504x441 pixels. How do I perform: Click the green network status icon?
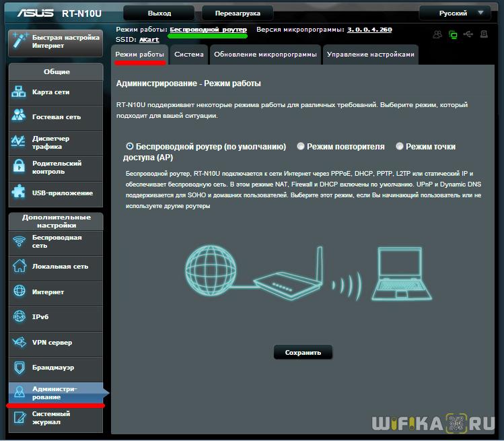click(x=453, y=34)
